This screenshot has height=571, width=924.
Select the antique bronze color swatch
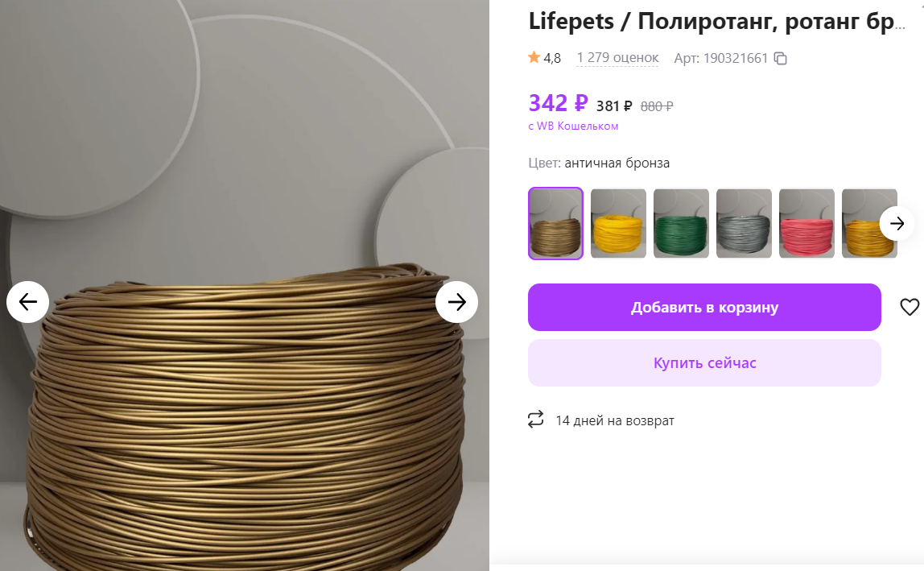[x=555, y=224]
